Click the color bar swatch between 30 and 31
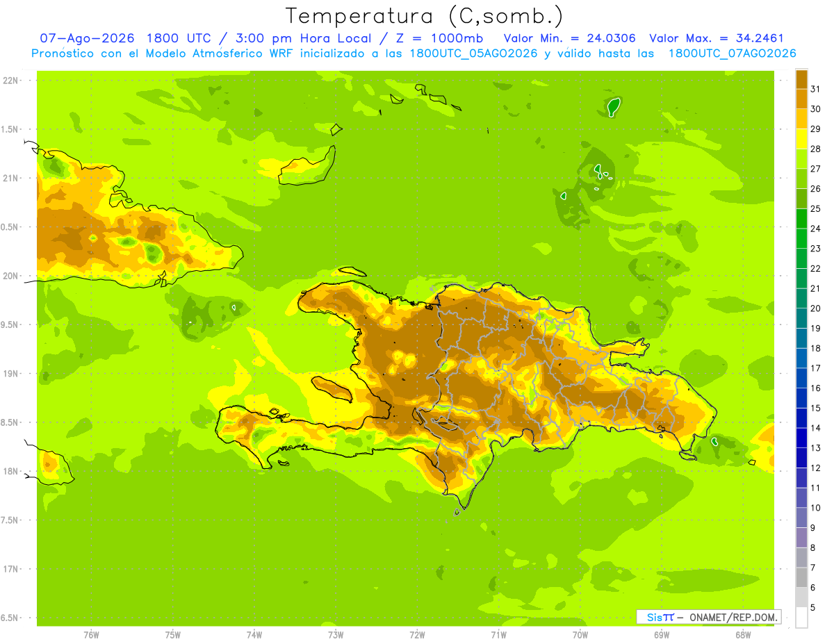 [801, 99]
